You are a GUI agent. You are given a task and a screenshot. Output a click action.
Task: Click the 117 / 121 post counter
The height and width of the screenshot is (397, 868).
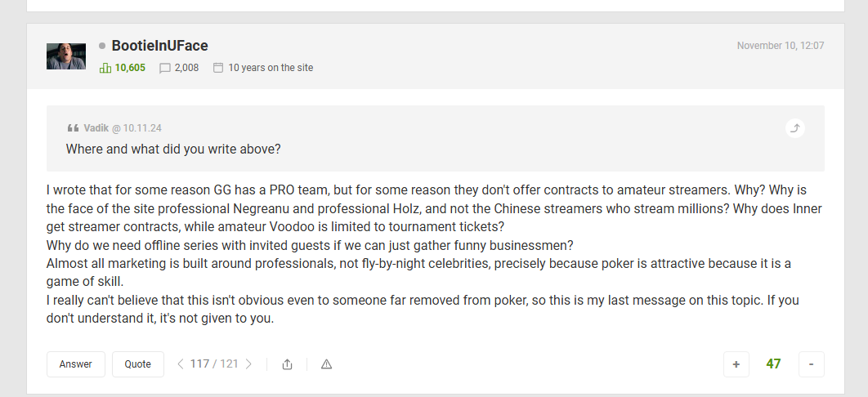click(214, 364)
